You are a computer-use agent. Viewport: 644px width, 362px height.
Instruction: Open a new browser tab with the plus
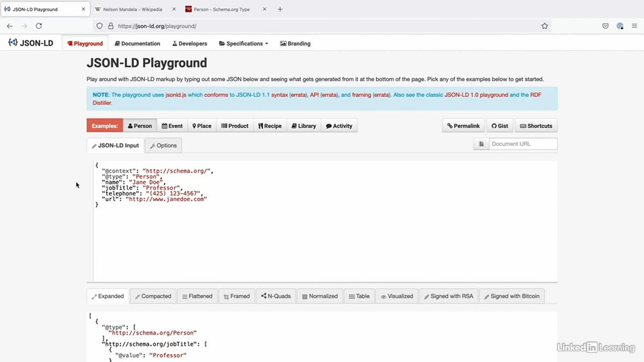click(280, 9)
